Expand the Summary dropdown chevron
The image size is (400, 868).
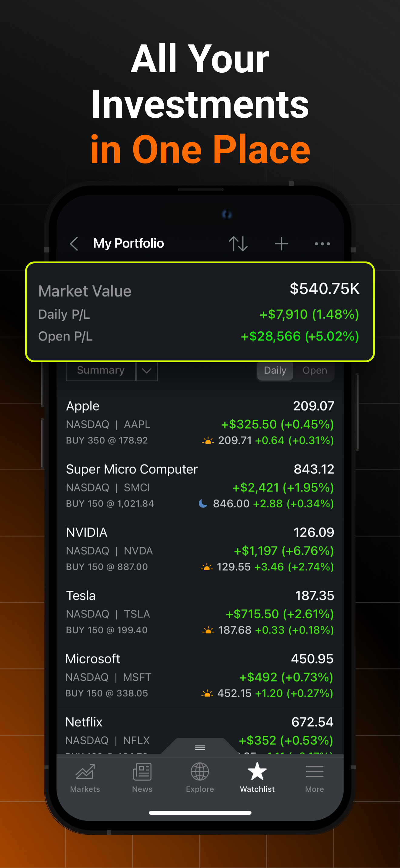coord(146,371)
